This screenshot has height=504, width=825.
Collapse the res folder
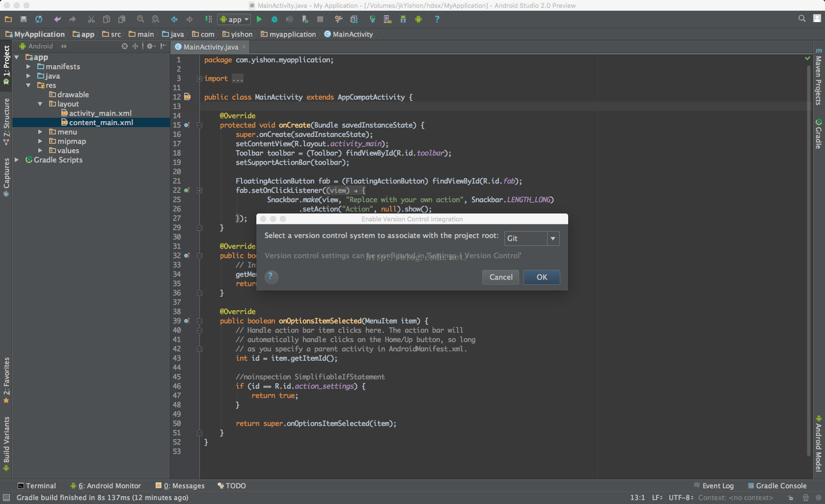tap(28, 85)
